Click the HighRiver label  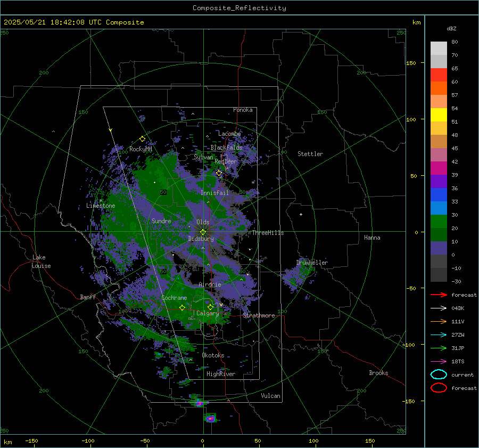point(221,374)
